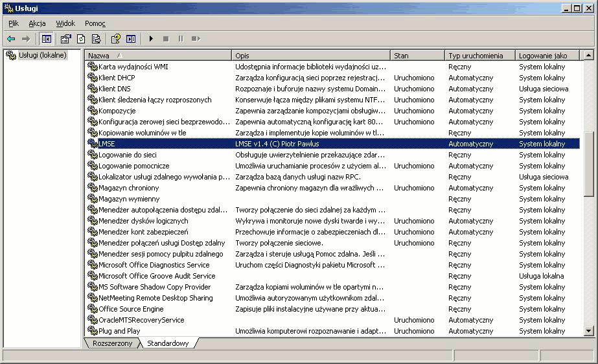Sort by Logowanie jako column header

pos(547,56)
